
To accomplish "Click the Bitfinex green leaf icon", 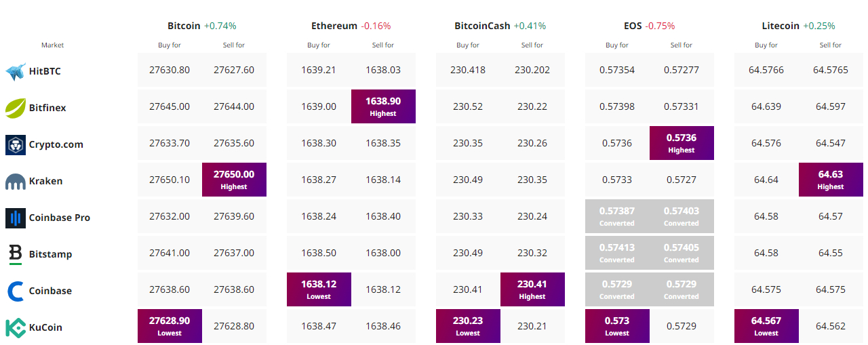I will pyautogui.click(x=16, y=108).
